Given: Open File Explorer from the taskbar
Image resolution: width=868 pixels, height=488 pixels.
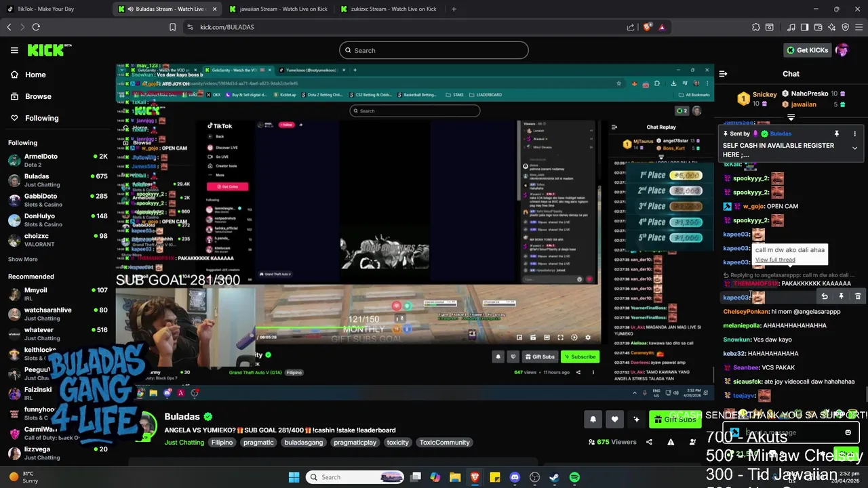Looking at the screenshot, I should (455, 477).
